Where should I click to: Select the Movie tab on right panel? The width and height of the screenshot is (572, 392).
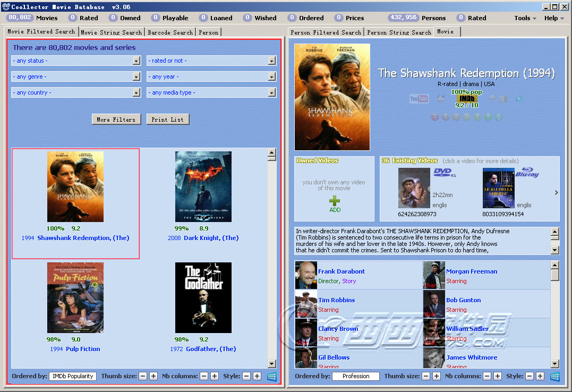click(446, 31)
